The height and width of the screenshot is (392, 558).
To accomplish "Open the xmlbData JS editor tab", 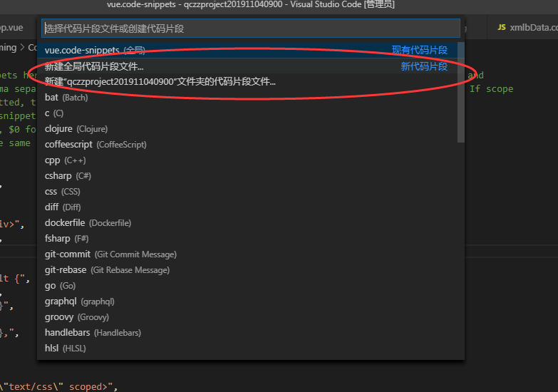I will 523,27.
